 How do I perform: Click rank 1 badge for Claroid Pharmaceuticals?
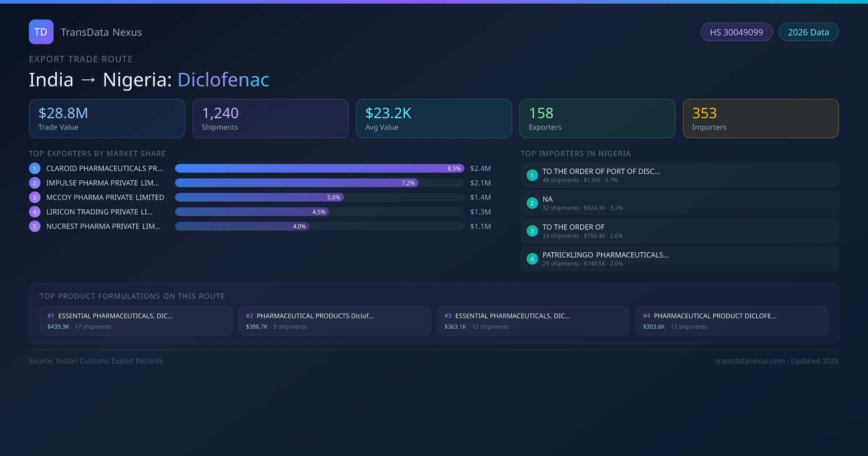click(34, 168)
